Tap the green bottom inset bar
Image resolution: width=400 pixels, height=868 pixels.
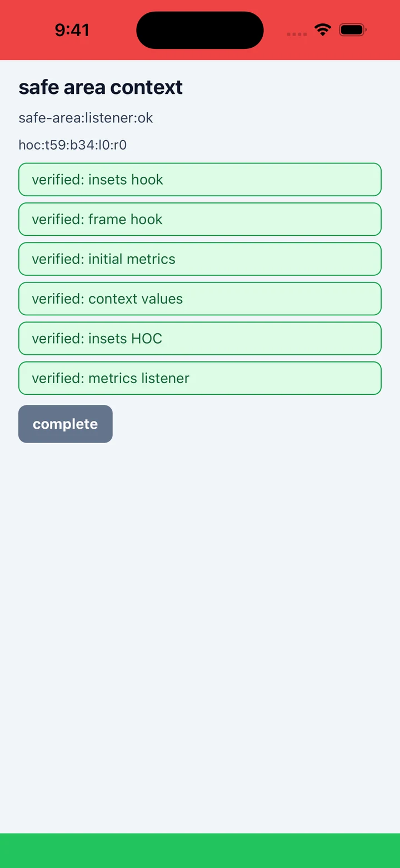[200, 851]
